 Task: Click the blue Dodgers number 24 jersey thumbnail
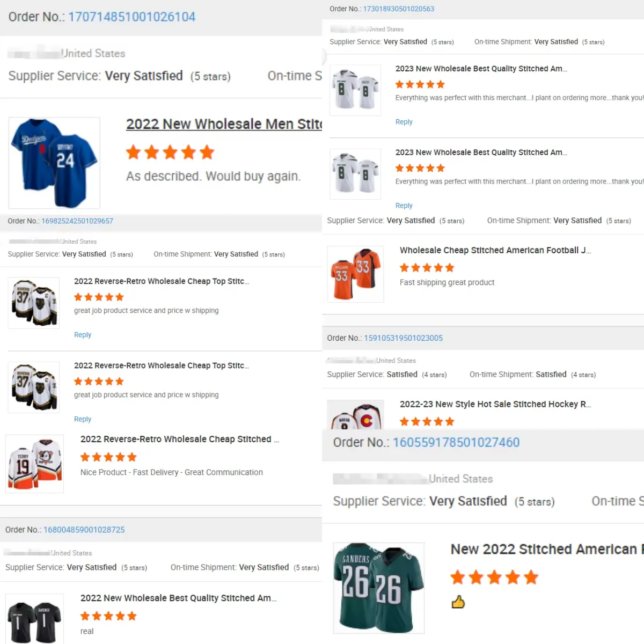coord(54,163)
